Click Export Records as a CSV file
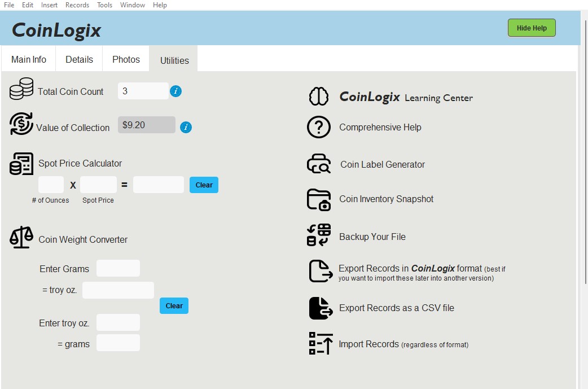Screen dimensions: 588x389 coord(396,308)
